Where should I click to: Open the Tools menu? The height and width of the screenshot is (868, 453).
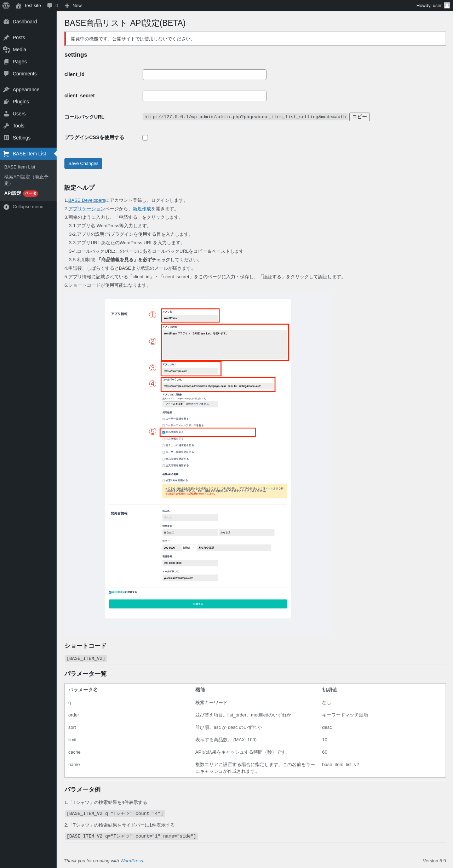(x=28, y=126)
